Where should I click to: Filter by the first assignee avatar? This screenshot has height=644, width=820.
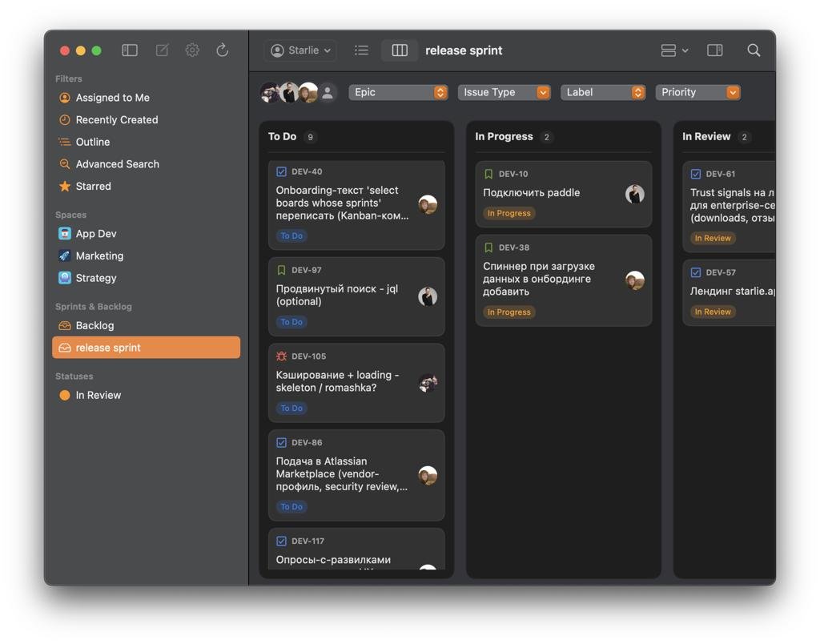[270, 93]
